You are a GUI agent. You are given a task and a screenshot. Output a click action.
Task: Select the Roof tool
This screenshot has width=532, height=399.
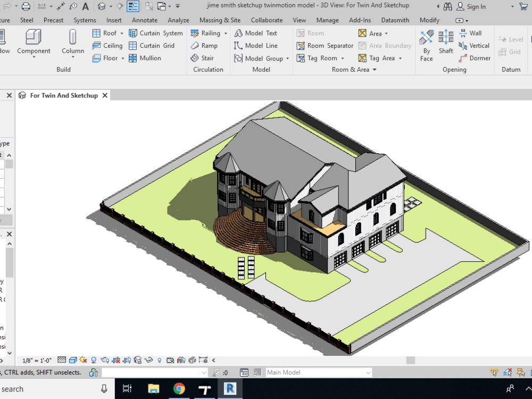coord(105,33)
